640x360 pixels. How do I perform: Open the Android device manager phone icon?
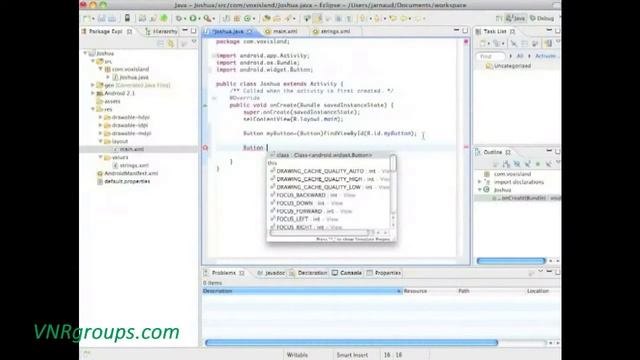pos(127,18)
